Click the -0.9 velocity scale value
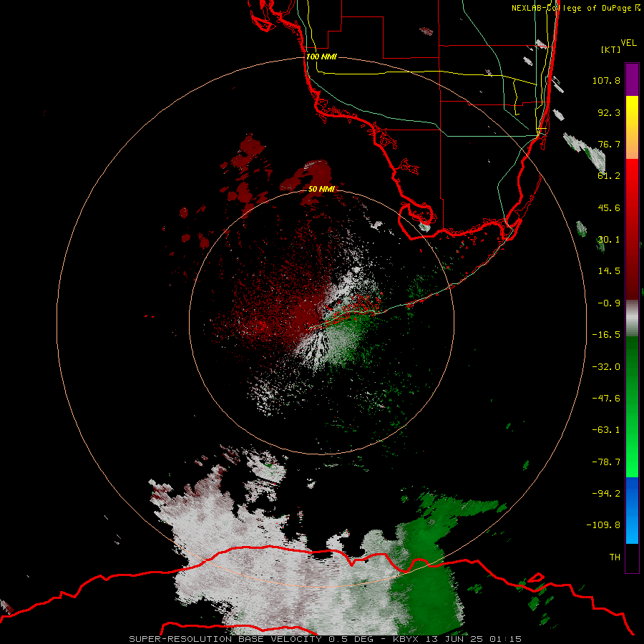 coord(609,303)
